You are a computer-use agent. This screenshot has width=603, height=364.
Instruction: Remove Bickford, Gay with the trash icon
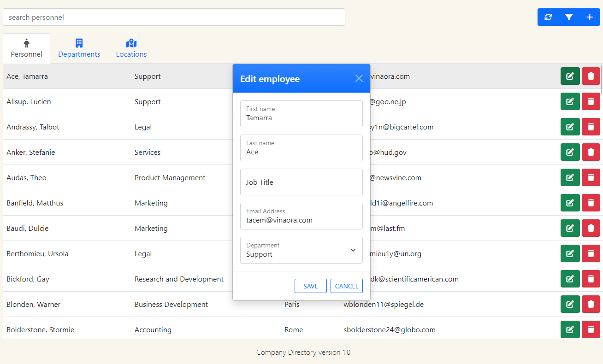click(591, 279)
